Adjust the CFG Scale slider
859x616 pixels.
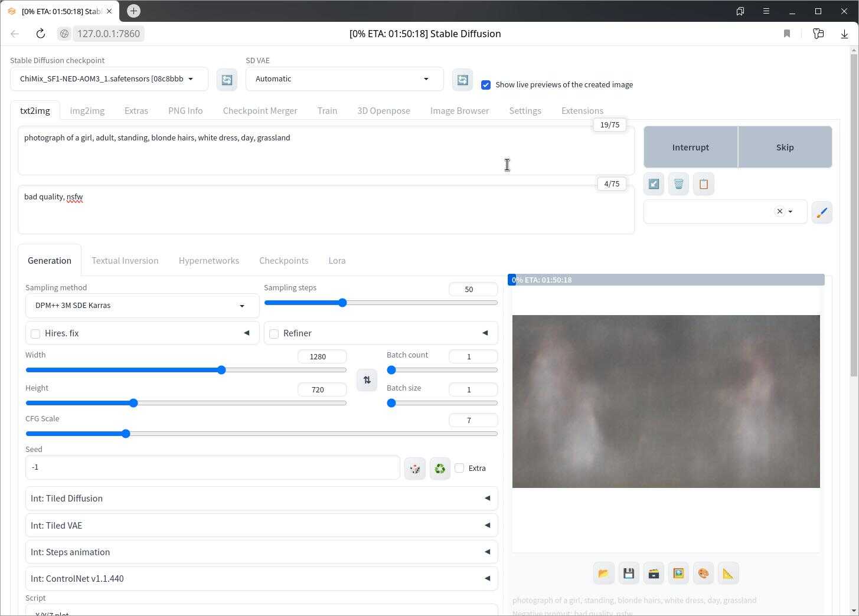pyautogui.click(x=262, y=434)
